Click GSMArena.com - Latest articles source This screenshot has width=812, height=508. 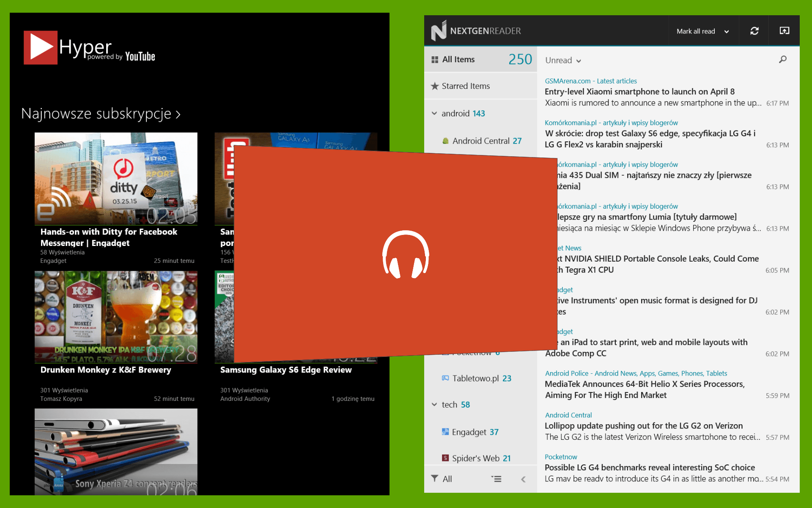[590, 81]
